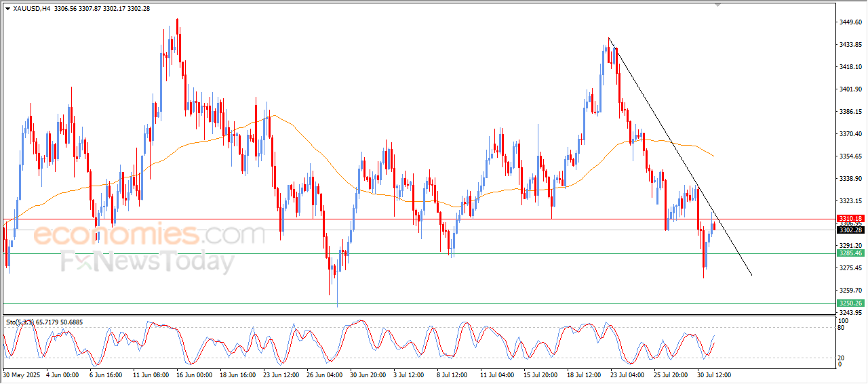Click the 3433.85 price axis label
Image resolution: width=868 pixels, height=384 pixels.
click(850, 44)
